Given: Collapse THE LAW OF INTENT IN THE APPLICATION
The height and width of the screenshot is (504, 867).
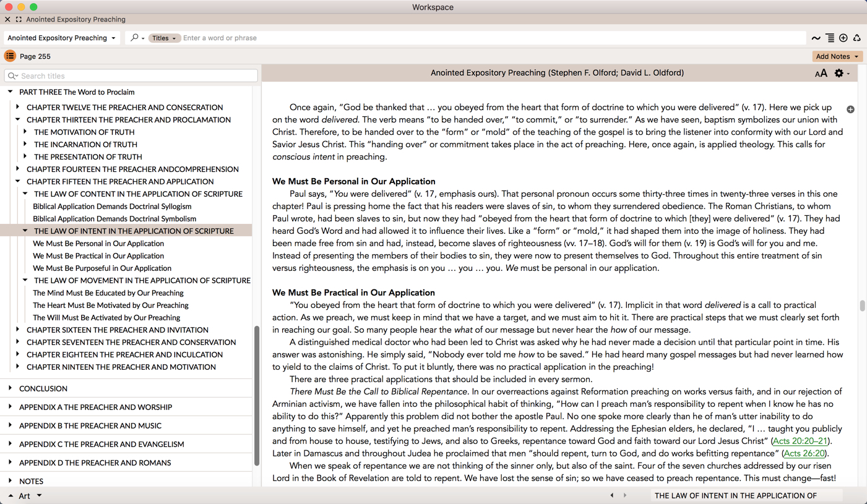Looking at the screenshot, I should [x=25, y=231].
